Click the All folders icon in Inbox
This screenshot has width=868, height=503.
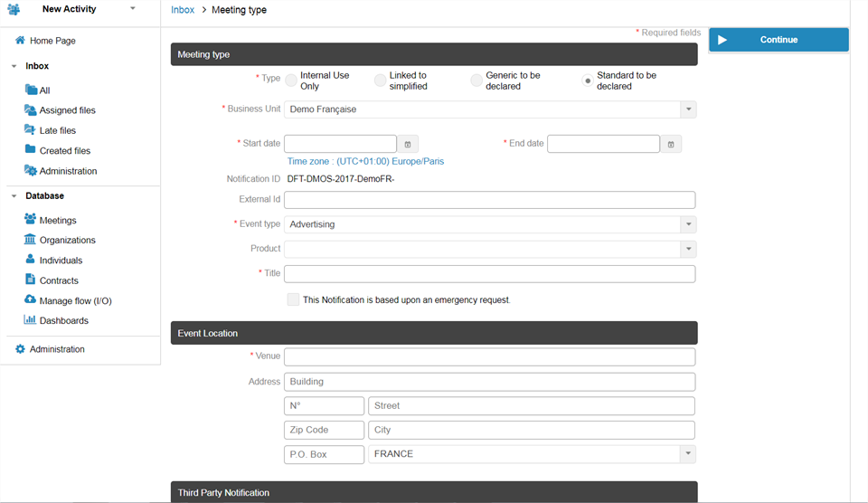point(31,90)
